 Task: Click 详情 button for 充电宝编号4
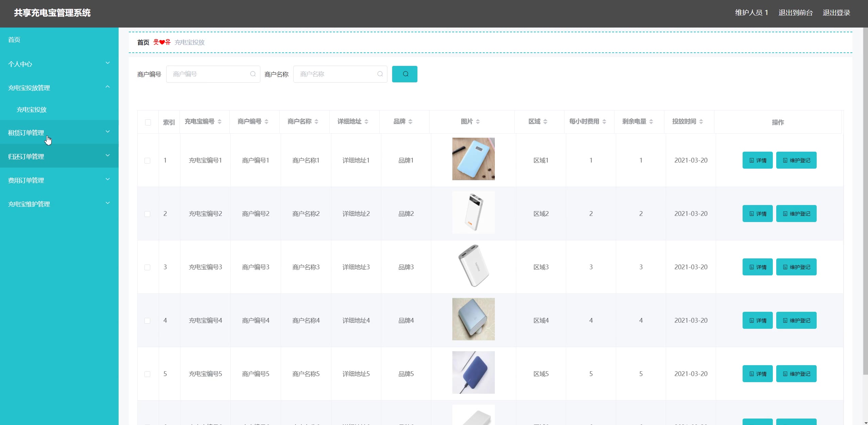click(x=757, y=320)
